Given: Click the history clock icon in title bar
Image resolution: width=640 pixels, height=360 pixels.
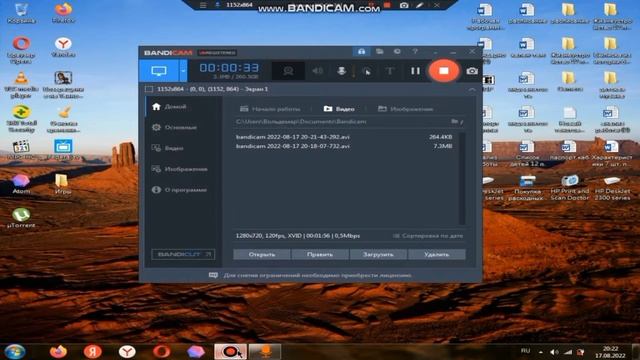Looking at the screenshot, I should [397, 51].
